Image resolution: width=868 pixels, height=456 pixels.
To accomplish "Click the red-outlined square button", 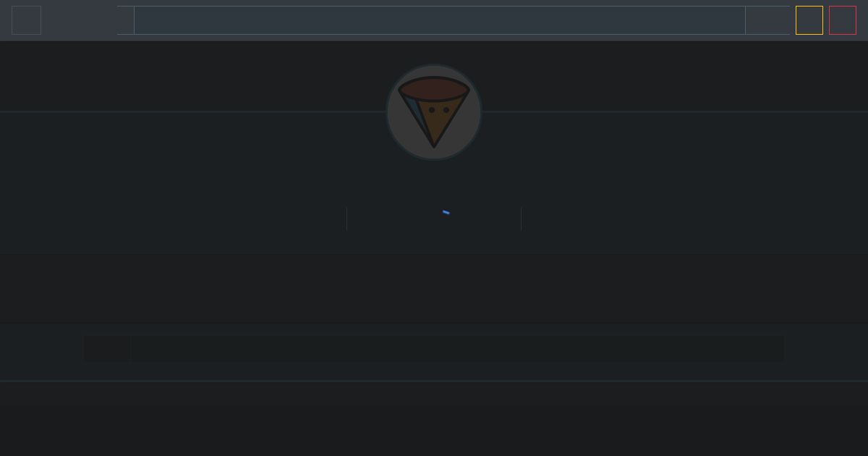I will [x=843, y=20].
